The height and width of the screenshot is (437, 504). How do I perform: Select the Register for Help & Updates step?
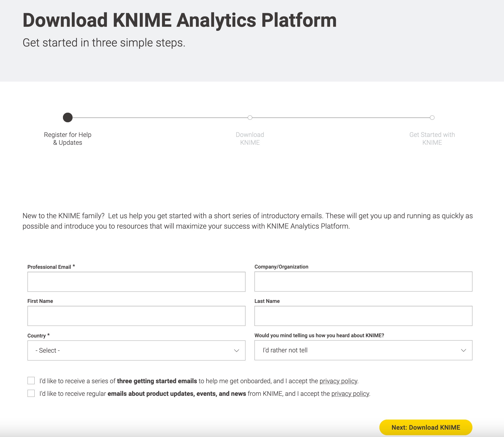click(x=68, y=138)
